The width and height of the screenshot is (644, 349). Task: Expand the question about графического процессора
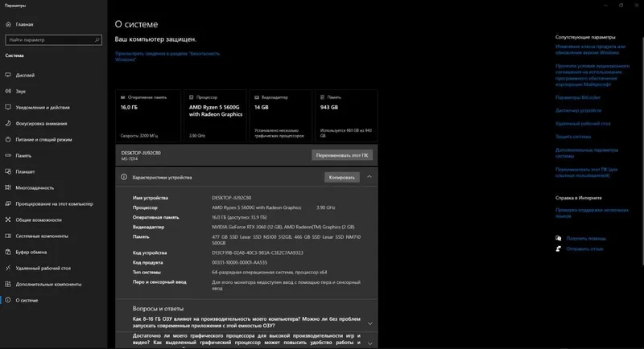coord(370,343)
